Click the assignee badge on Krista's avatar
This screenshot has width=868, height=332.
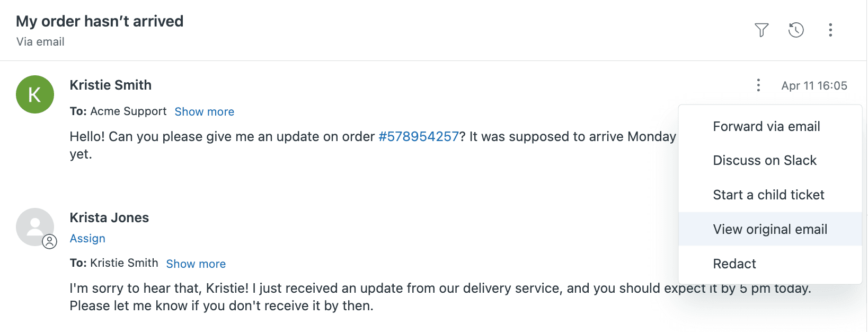point(50,241)
